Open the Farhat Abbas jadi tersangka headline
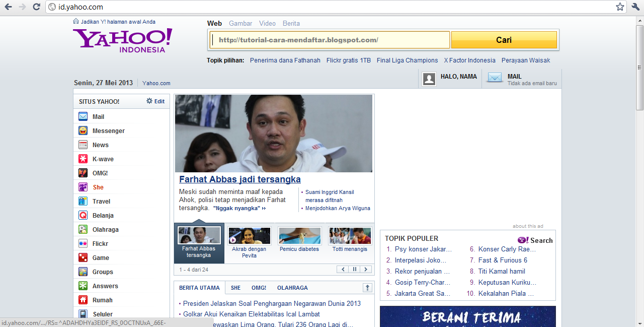 tap(240, 179)
